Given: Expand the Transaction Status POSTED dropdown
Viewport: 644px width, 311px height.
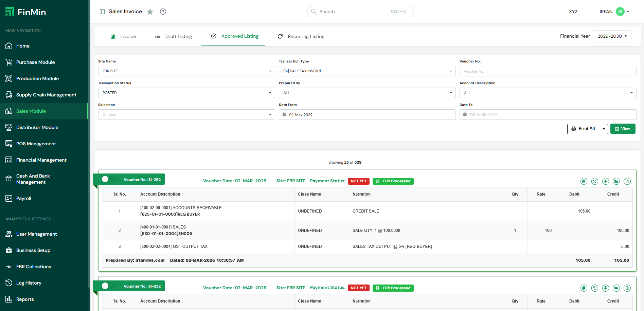Looking at the screenshot, I should [x=186, y=93].
